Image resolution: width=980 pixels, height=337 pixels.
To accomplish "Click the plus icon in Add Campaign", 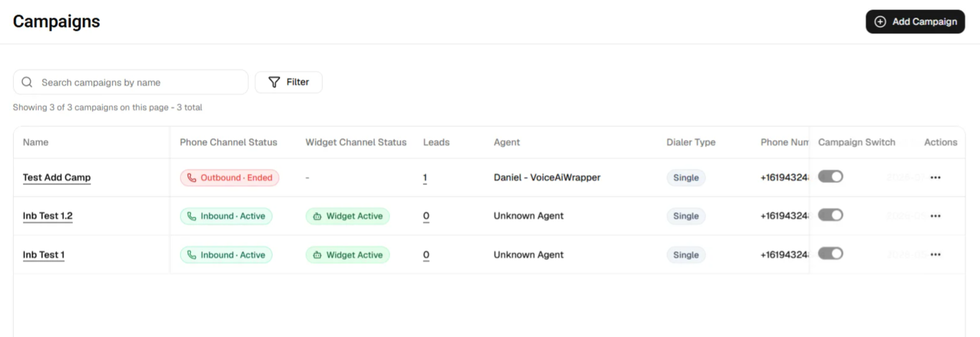I will click(x=880, y=22).
